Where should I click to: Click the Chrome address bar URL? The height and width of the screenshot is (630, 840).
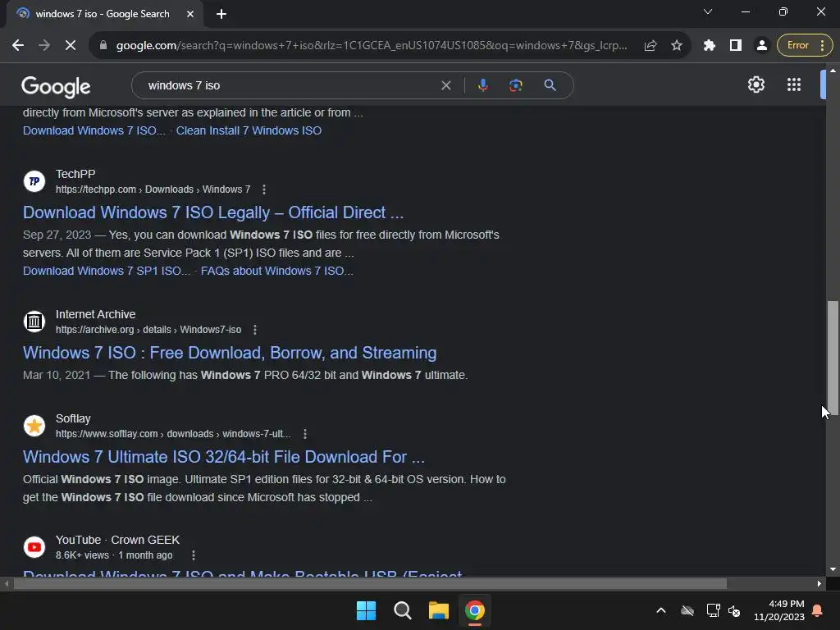[371, 46]
